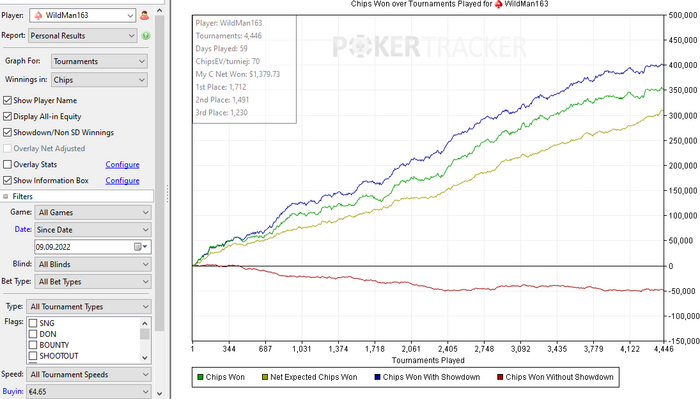Click Chips Won With Showdown legend label
Image resolution: width=700 pixels, height=399 pixels.
click(x=431, y=377)
